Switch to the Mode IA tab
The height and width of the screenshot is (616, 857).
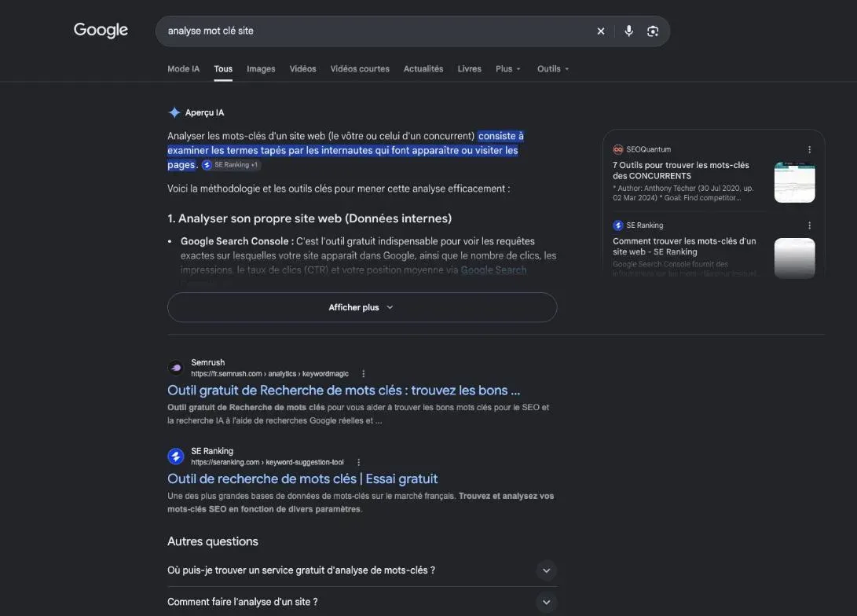(183, 69)
